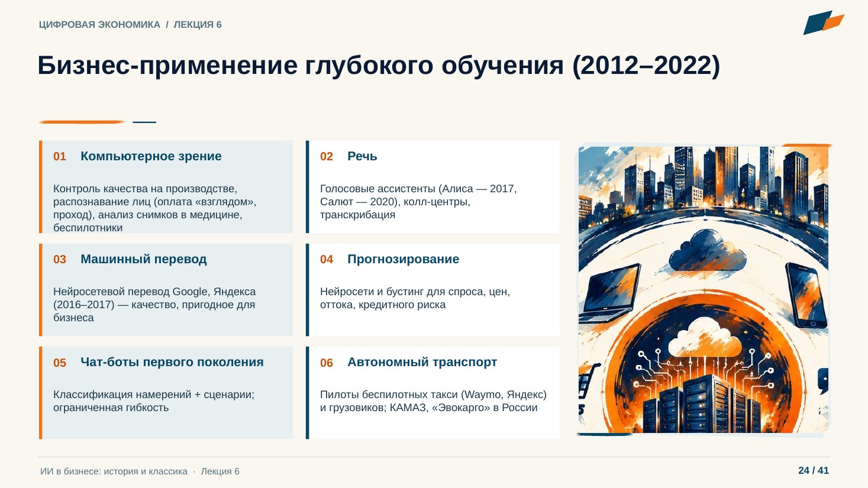Click the heading 'Речь'
Image resolution: width=868 pixels, height=488 pixels.
coord(362,156)
